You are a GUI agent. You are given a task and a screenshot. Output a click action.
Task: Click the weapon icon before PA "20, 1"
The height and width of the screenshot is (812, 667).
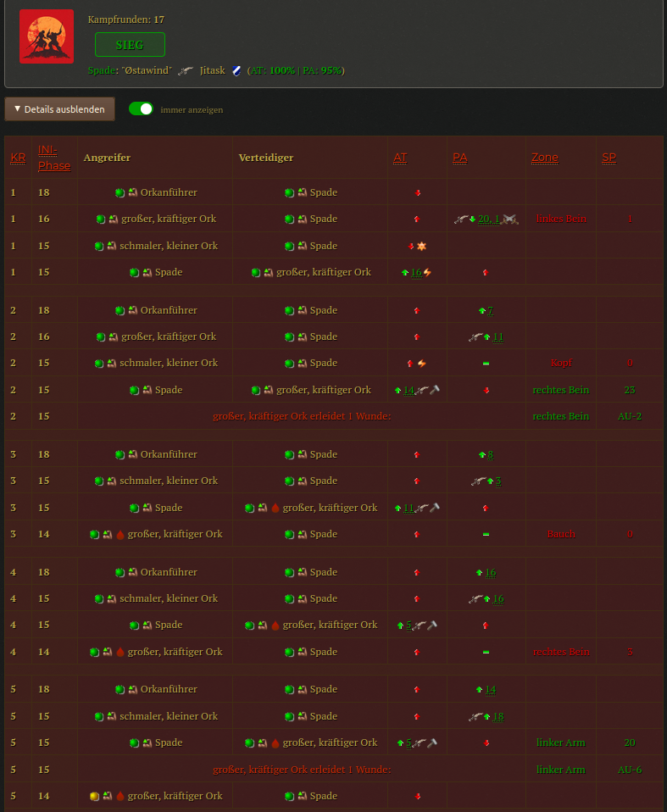[461, 219]
